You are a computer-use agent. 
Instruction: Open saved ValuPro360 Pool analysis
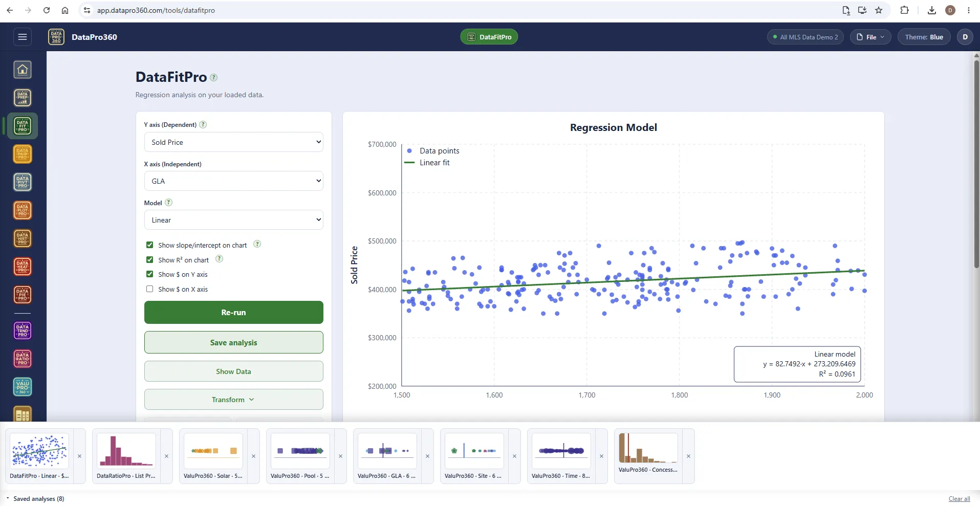tap(300, 456)
